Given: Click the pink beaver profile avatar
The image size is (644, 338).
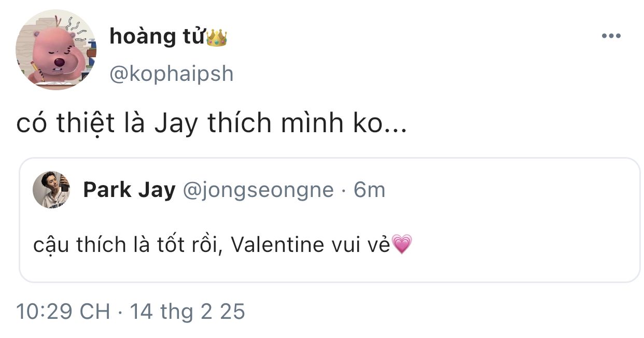Looking at the screenshot, I should 56,50.
